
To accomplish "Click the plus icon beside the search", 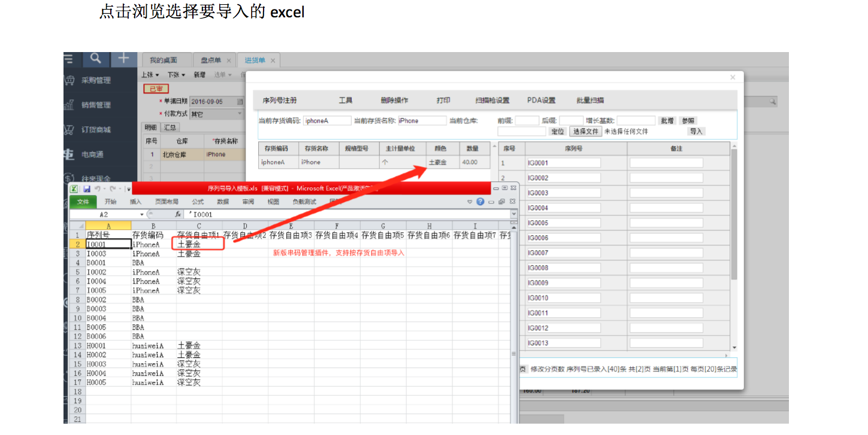I will coord(123,59).
